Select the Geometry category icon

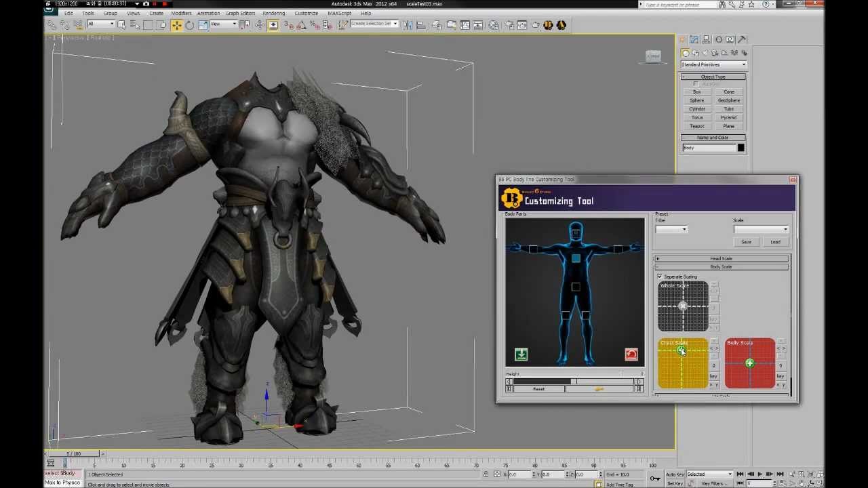(686, 53)
